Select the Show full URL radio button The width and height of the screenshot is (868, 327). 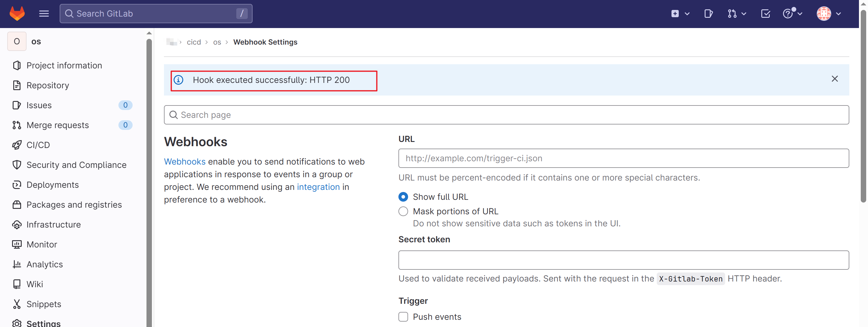click(403, 197)
